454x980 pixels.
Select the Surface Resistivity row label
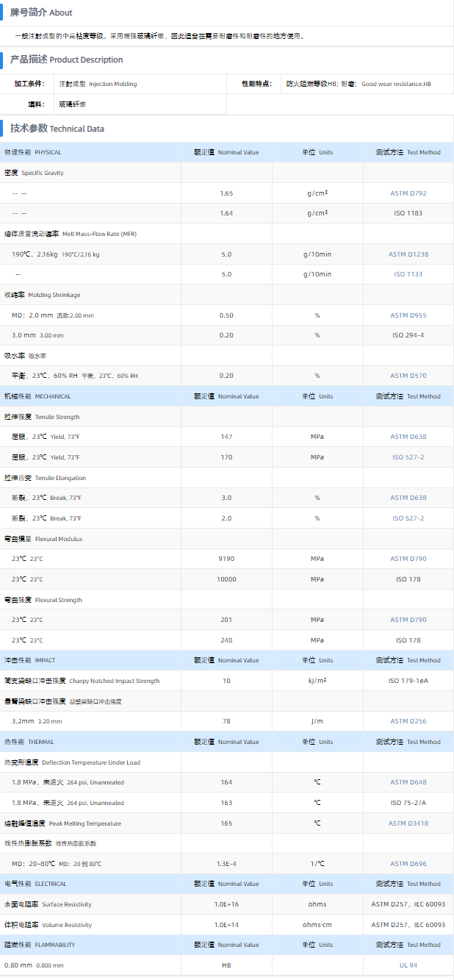click(x=48, y=904)
